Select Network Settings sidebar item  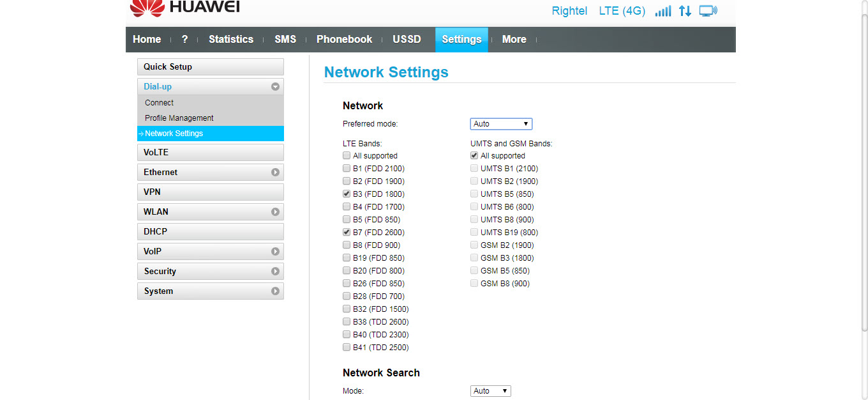tap(210, 134)
